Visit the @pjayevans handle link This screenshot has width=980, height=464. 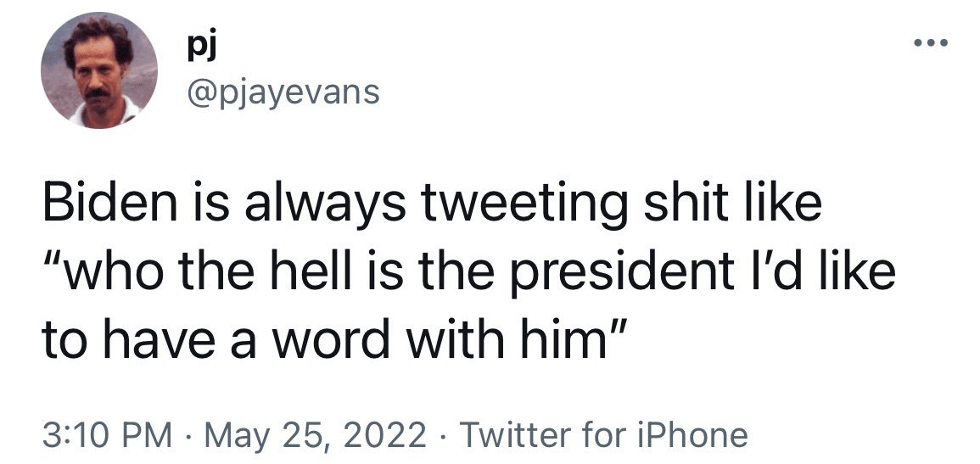coord(283,93)
